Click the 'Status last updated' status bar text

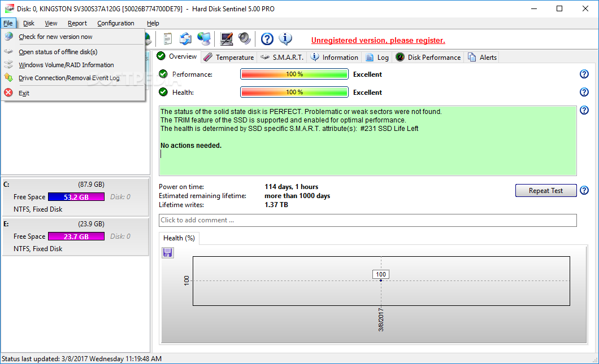(81, 359)
